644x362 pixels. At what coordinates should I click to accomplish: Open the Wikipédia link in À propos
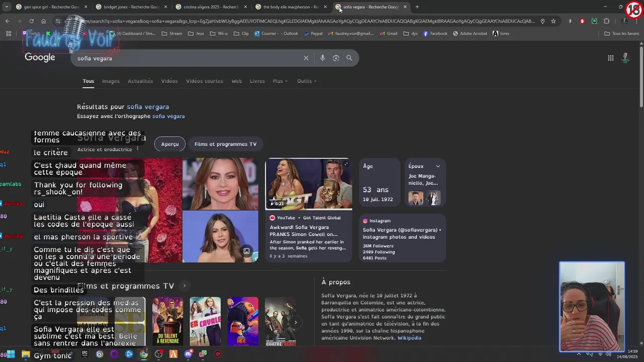[410, 338]
